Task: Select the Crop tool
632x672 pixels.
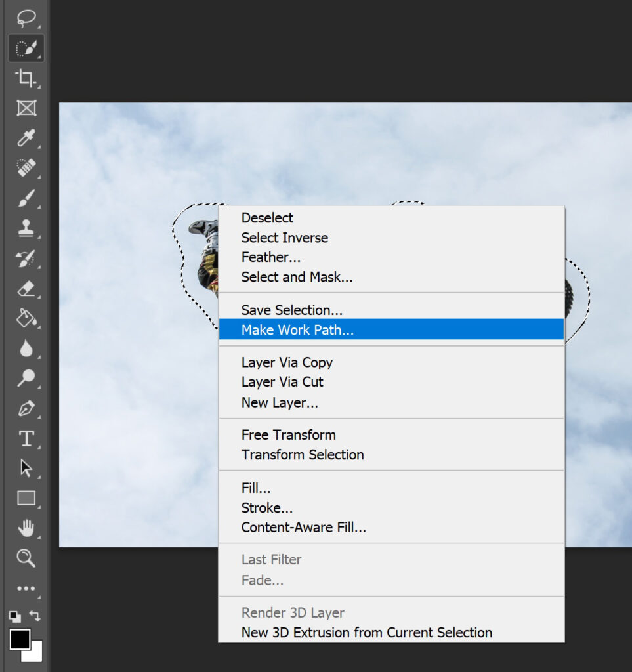Action: pyautogui.click(x=26, y=78)
